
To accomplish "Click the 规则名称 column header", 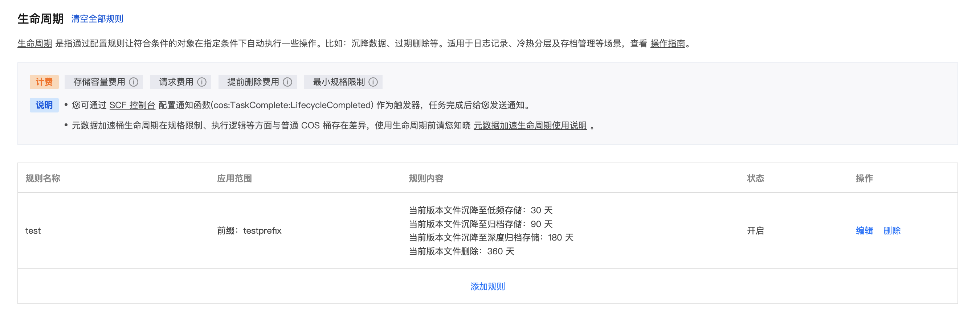I will click(42, 178).
